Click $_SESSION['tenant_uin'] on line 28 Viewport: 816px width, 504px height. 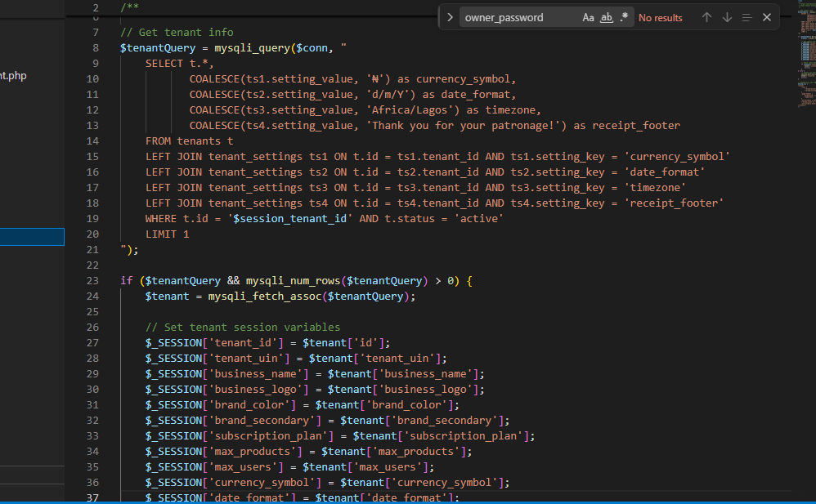tap(217, 359)
